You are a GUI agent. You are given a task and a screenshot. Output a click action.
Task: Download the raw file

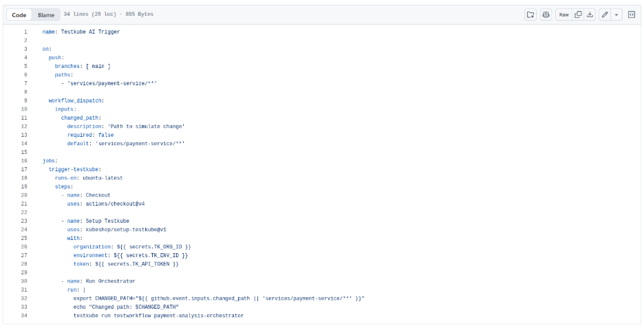(590, 14)
